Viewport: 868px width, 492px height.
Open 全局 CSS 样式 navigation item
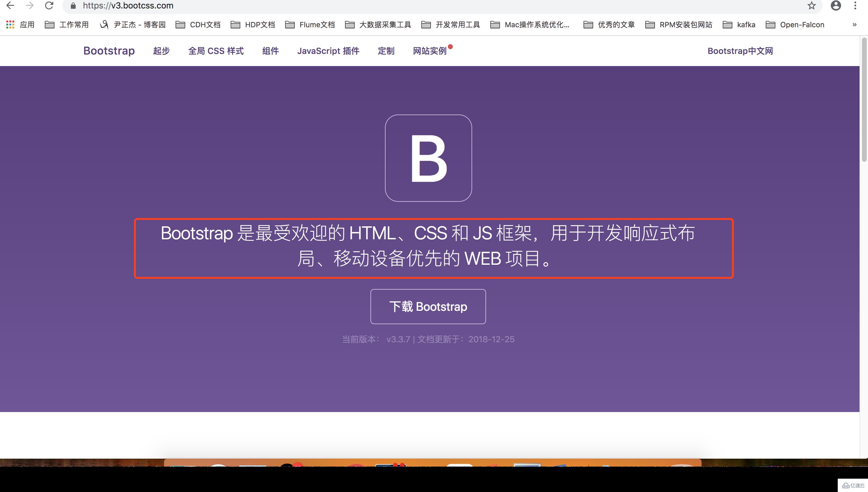tap(216, 51)
